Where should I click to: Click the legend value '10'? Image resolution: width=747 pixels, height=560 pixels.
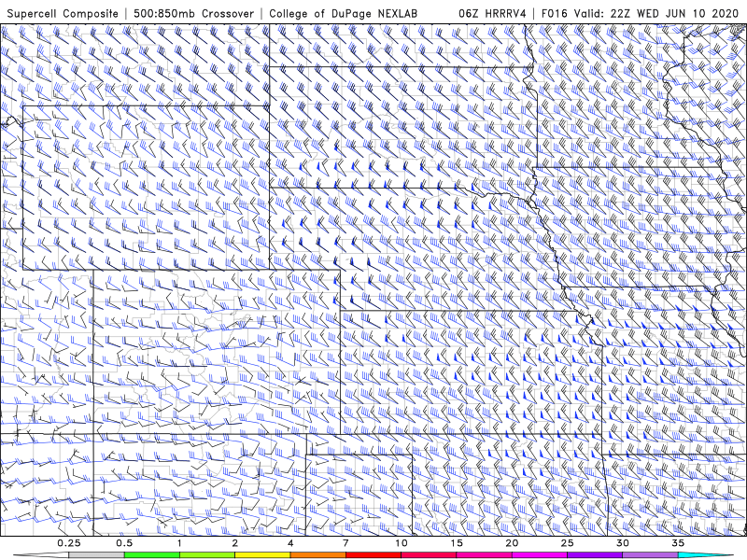(x=402, y=543)
